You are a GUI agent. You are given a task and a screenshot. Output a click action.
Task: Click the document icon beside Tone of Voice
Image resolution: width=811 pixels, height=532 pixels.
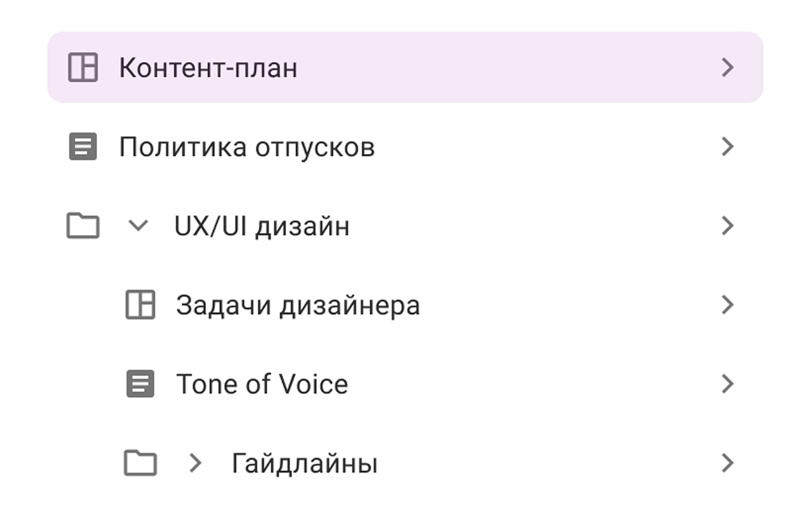click(x=140, y=384)
